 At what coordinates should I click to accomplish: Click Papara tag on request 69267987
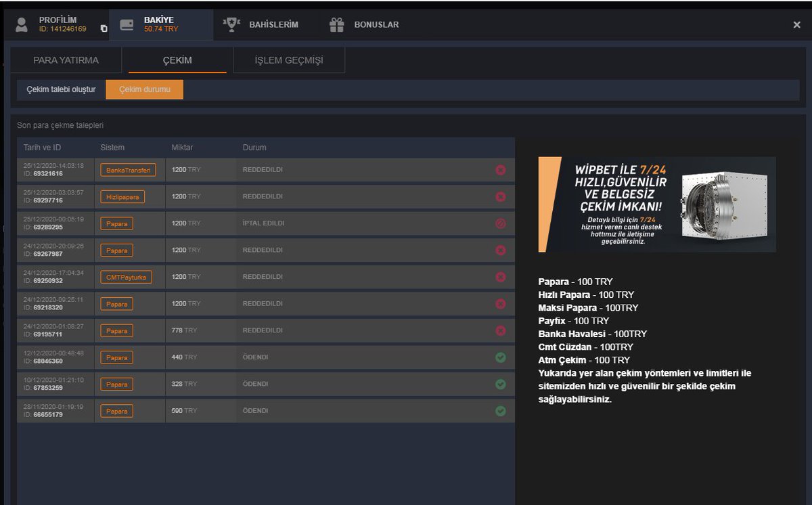pyautogui.click(x=117, y=250)
